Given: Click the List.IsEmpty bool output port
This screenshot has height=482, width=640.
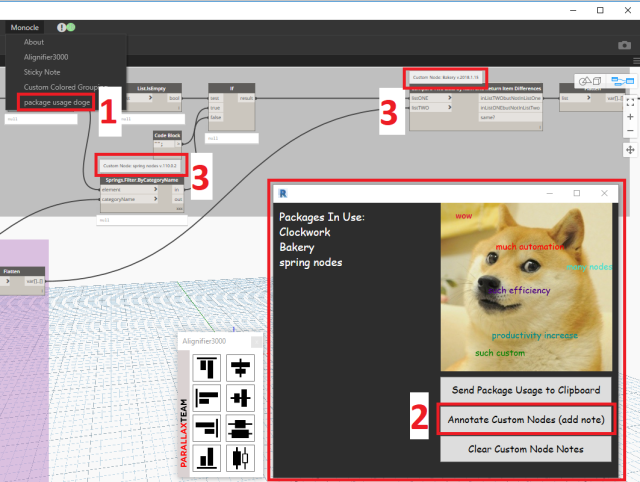Looking at the screenshot, I should 174,98.
